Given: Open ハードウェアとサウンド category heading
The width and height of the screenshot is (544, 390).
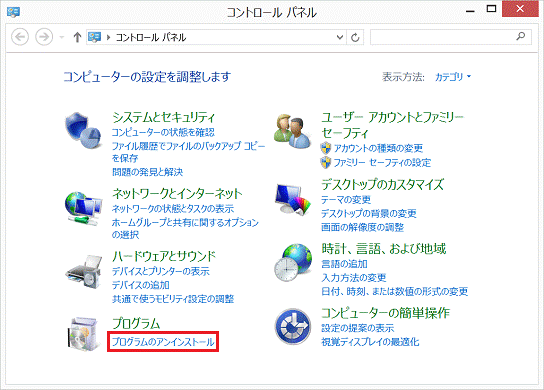Looking at the screenshot, I should pyautogui.click(x=164, y=256).
